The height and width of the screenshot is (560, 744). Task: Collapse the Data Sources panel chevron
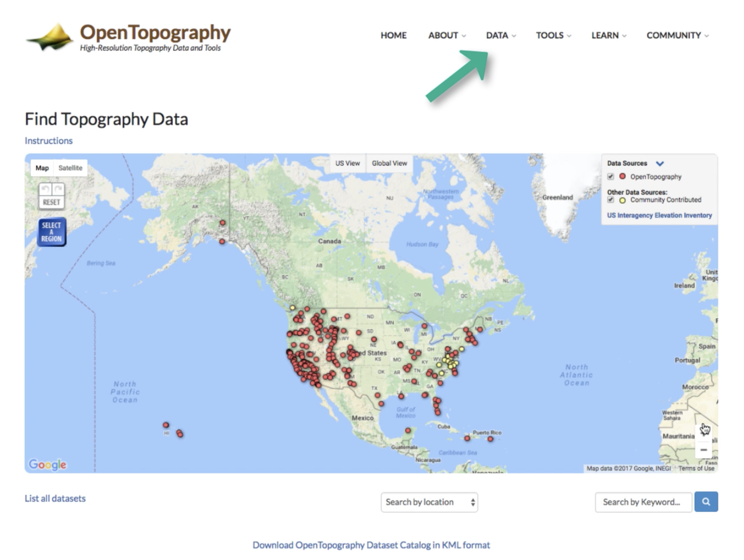(x=660, y=163)
